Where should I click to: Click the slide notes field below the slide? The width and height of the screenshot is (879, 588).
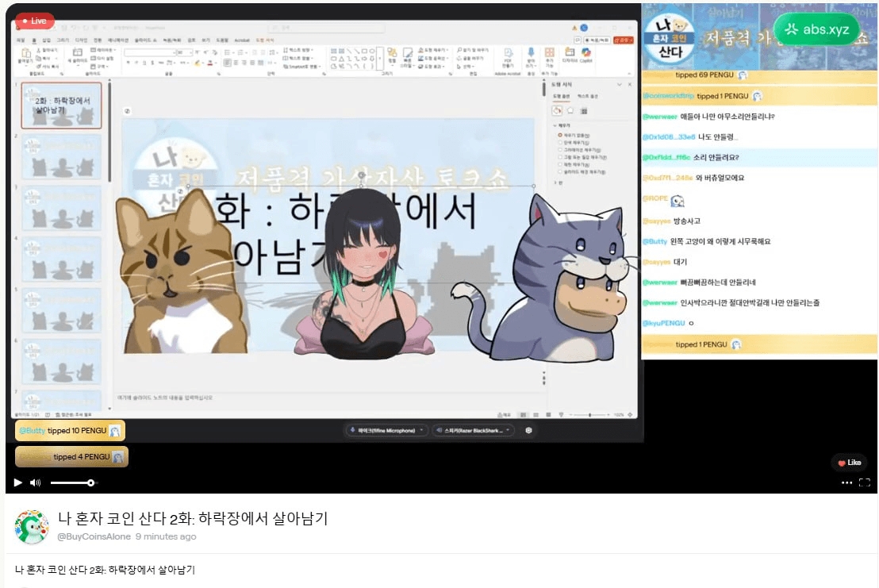coord(328,398)
